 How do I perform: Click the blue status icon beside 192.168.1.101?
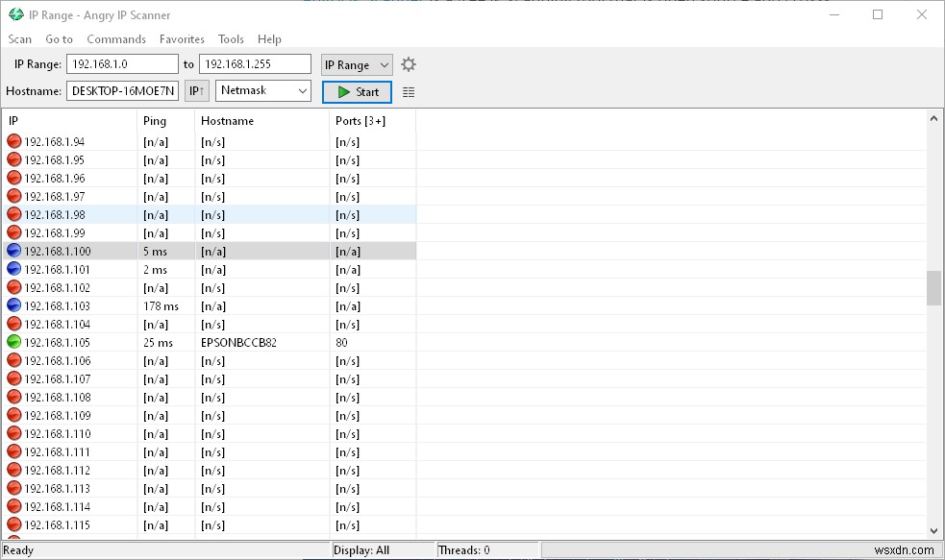click(13, 269)
